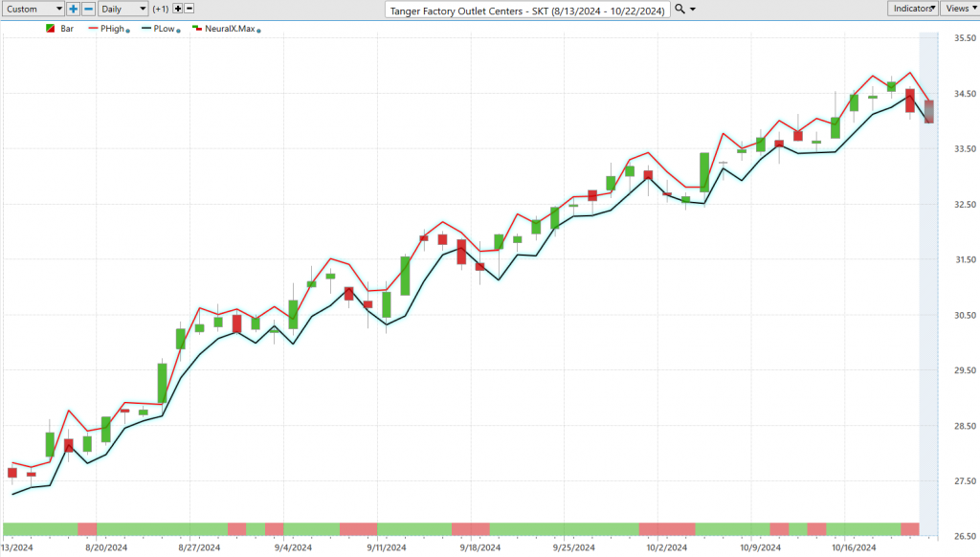The image size is (980, 557).
Task: Click the PLow legend label
Action: pyautogui.click(x=165, y=29)
